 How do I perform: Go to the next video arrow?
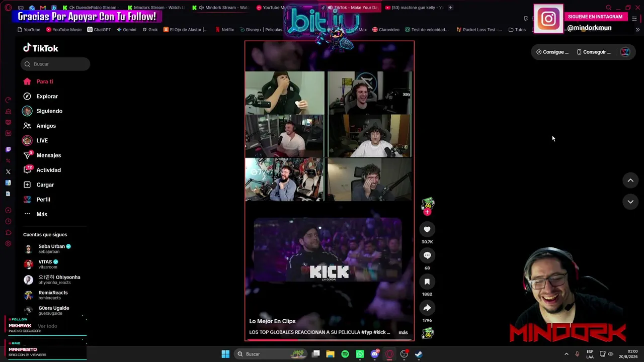(630, 202)
